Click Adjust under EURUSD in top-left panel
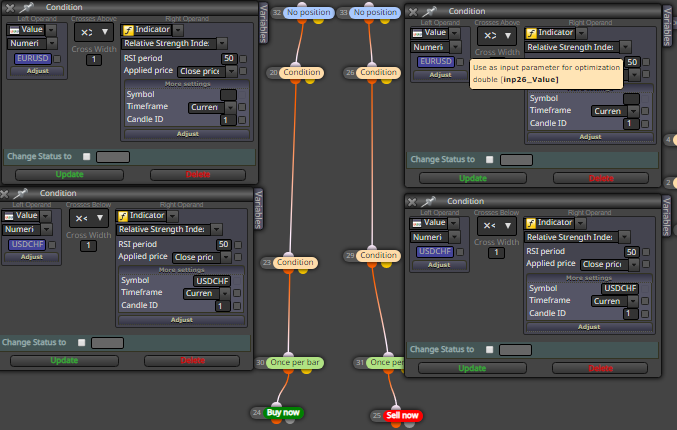Screen dimensions: 677x430 [38, 71]
